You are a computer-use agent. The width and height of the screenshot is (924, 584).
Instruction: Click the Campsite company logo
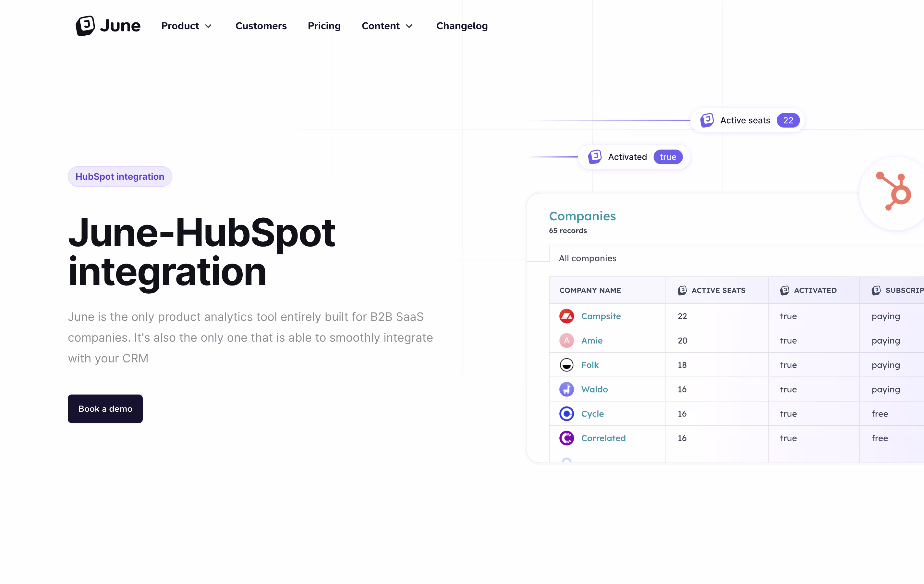566,316
